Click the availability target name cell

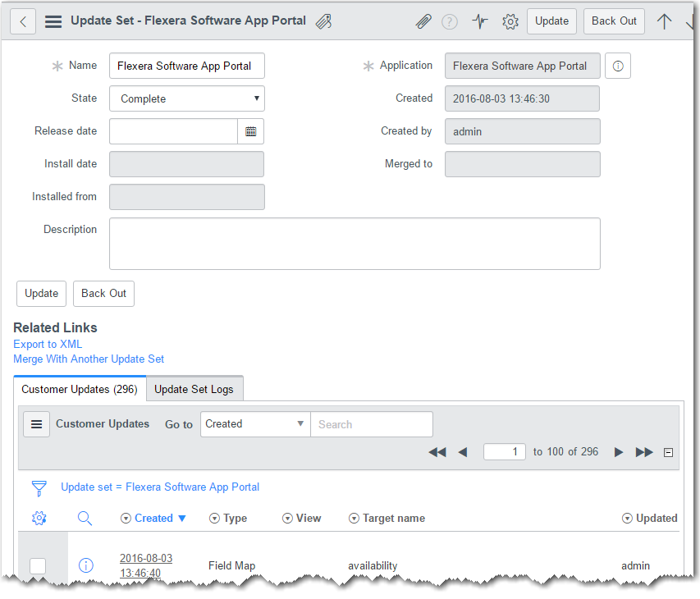click(373, 565)
